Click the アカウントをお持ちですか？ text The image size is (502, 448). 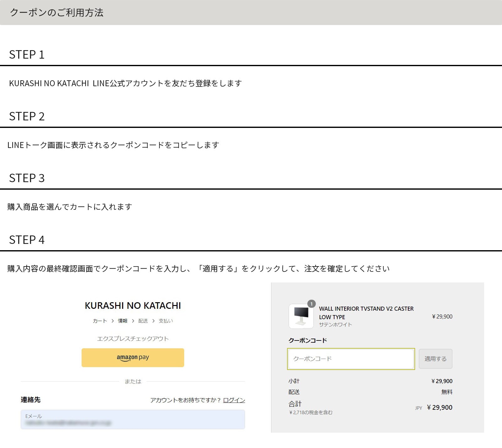coord(185,400)
